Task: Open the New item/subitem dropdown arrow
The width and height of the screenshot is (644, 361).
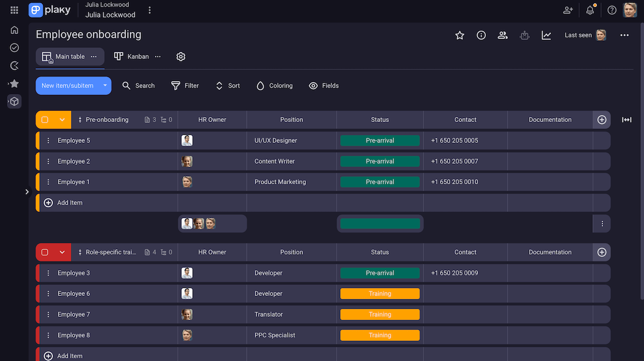Action: point(105,85)
